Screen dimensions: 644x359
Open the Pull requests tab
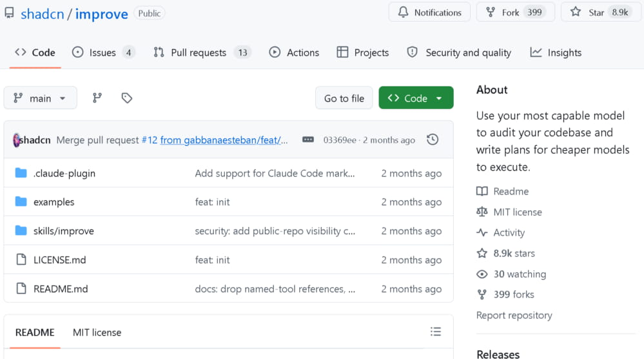(x=202, y=53)
